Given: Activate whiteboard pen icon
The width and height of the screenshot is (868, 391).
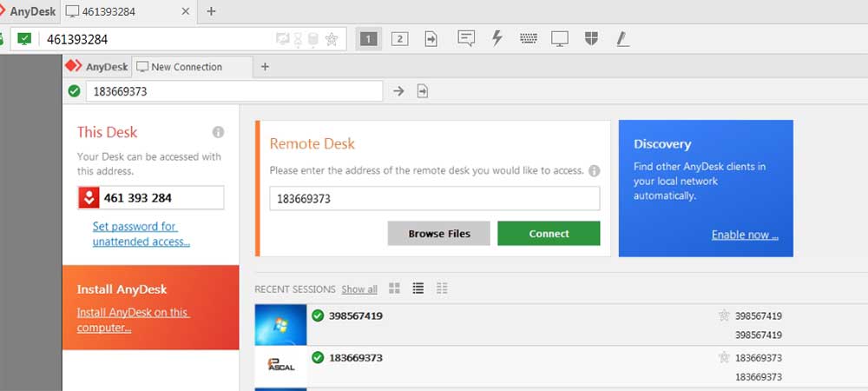Looking at the screenshot, I should pyautogui.click(x=622, y=39).
